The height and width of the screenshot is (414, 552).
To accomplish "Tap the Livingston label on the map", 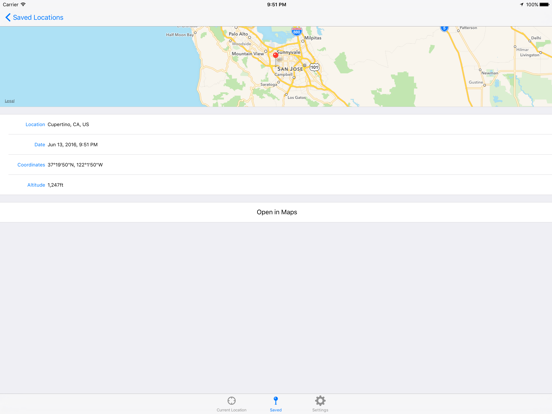I will point(529,55).
